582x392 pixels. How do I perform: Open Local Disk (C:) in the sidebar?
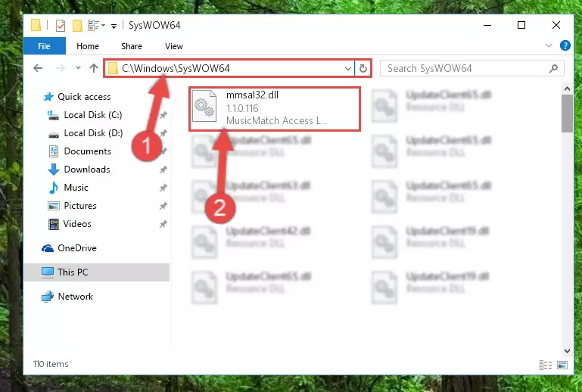tap(93, 115)
